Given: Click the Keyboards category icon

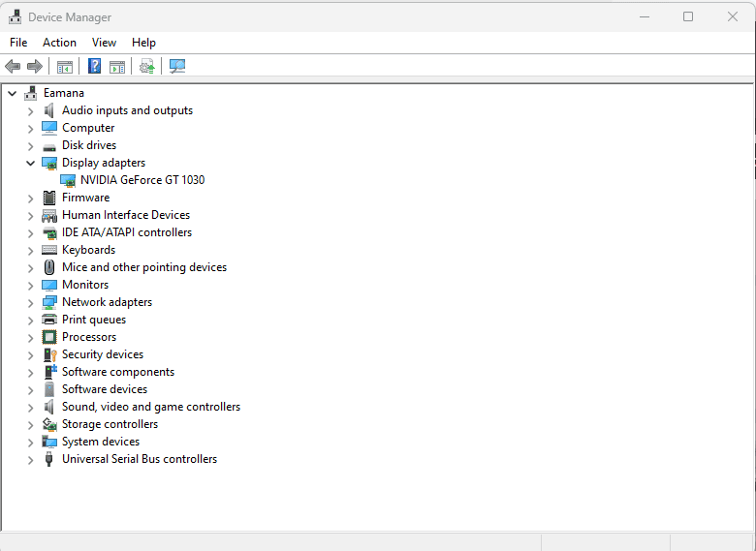Looking at the screenshot, I should 49,250.
